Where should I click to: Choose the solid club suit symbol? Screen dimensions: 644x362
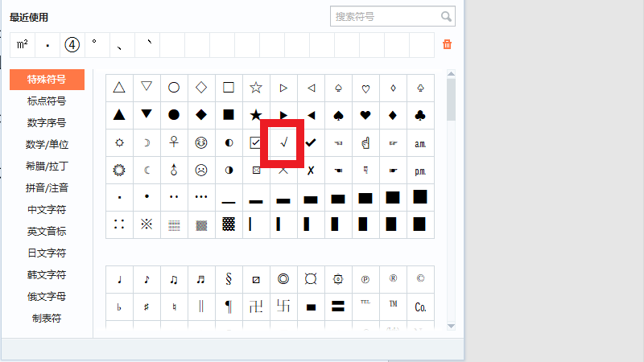[x=419, y=115]
